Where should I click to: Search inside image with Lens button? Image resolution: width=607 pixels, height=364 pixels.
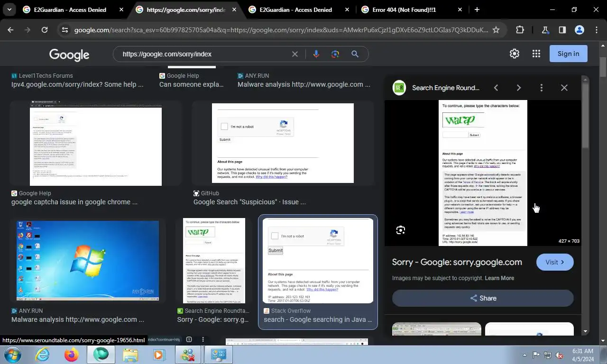(x=401, y=230)
